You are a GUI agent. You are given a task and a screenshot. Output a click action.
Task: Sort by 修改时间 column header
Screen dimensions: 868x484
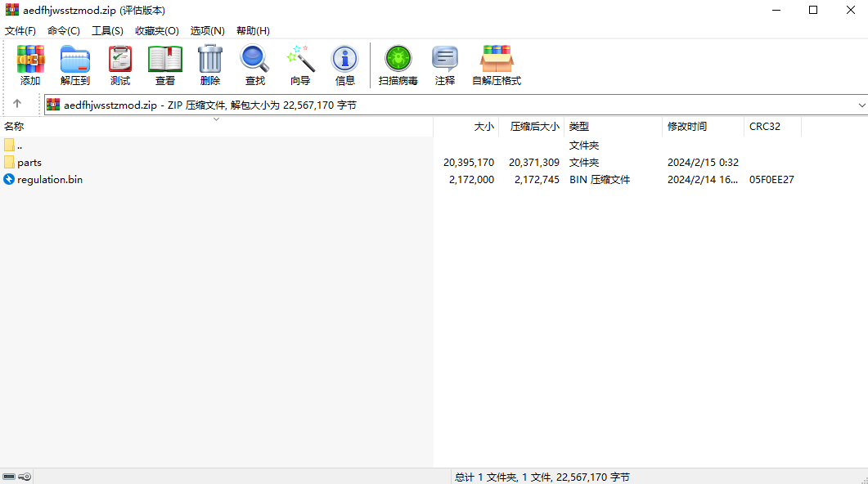pyautogui.click(x=703, y=127)
